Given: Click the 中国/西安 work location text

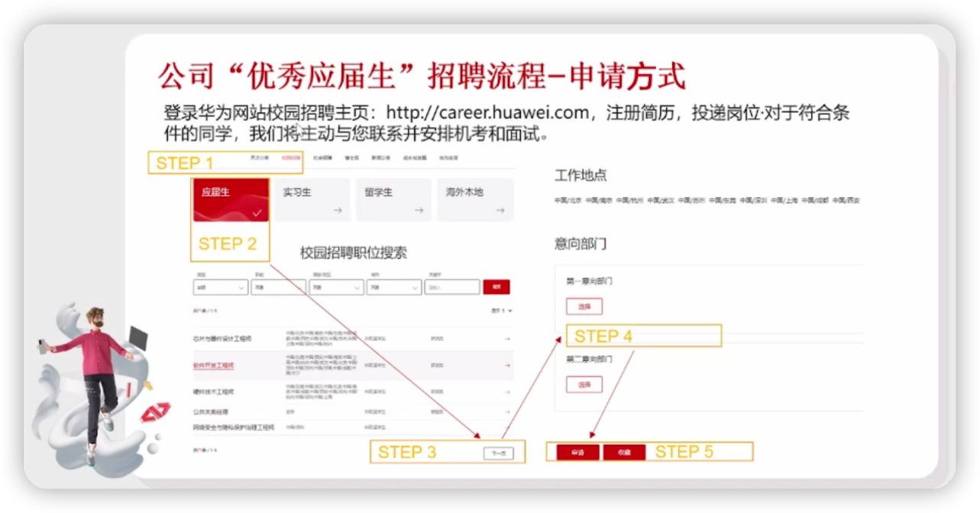Looking at the screenshot, I should click(846, 200).
